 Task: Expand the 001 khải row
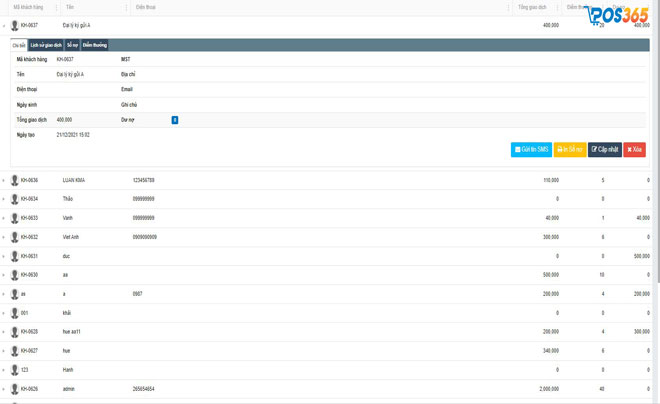point(4,314)
